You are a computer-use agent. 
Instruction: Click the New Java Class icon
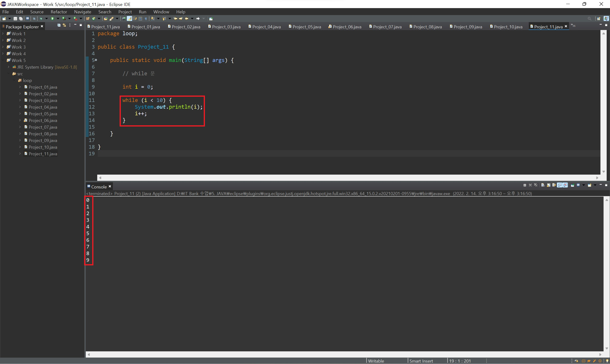click(x=94, y=19)
